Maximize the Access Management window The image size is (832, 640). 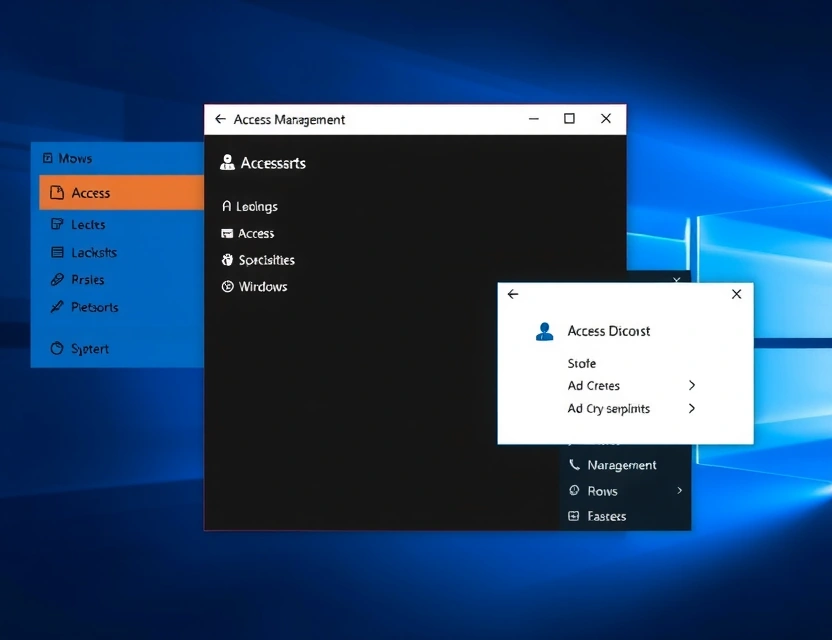pos(569,118)
